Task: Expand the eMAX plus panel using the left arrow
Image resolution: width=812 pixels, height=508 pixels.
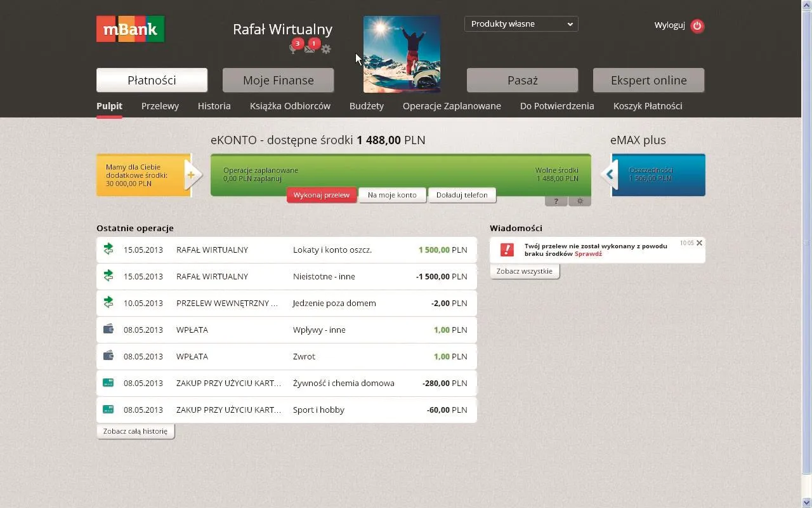Action: point(608,174)
